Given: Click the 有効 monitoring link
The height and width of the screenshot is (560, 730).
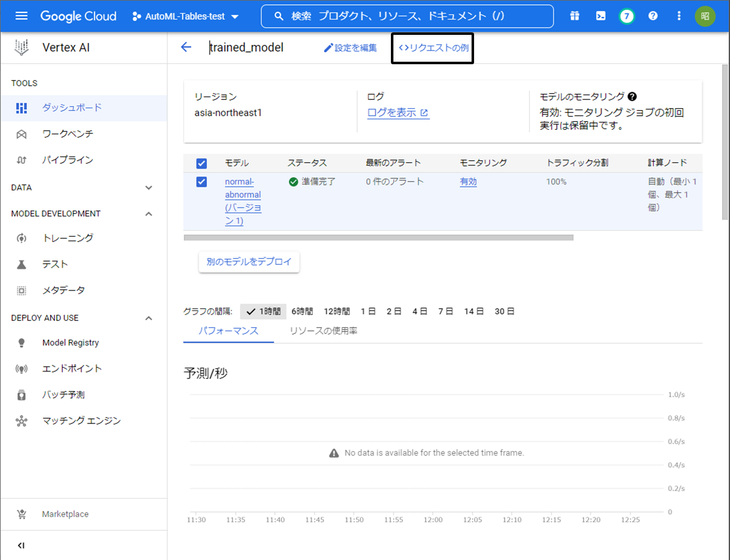Looking at the screenshot, I should coord(468,182).
